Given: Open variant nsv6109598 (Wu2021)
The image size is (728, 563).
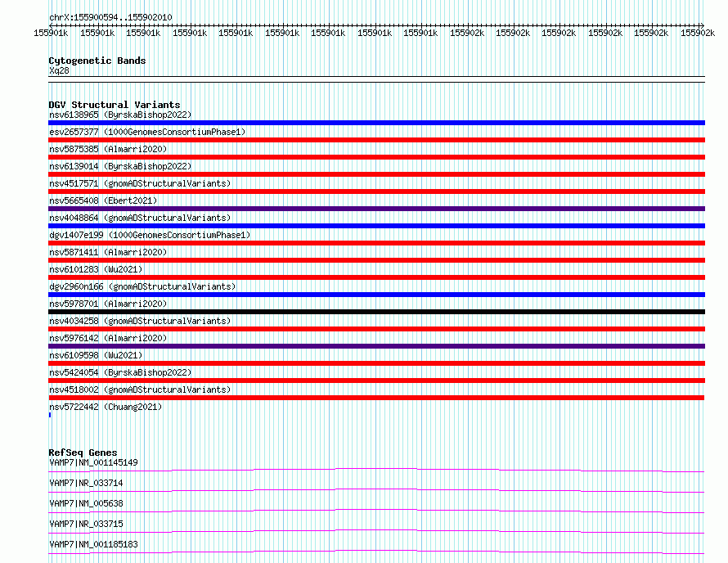Looking at the screenshot, I should [x=96, y=355].
